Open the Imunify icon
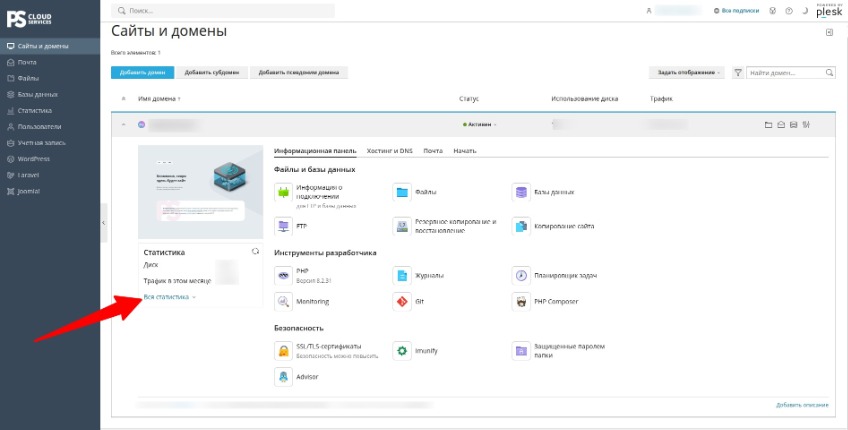 (x=402, y=351)
